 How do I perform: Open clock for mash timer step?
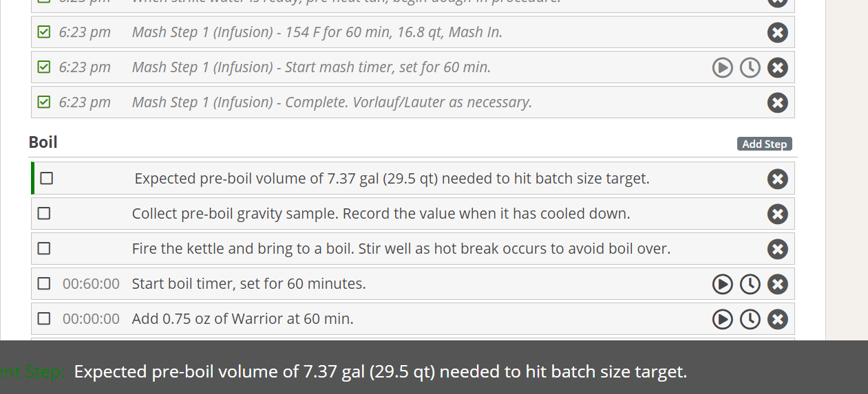point(750,67)
